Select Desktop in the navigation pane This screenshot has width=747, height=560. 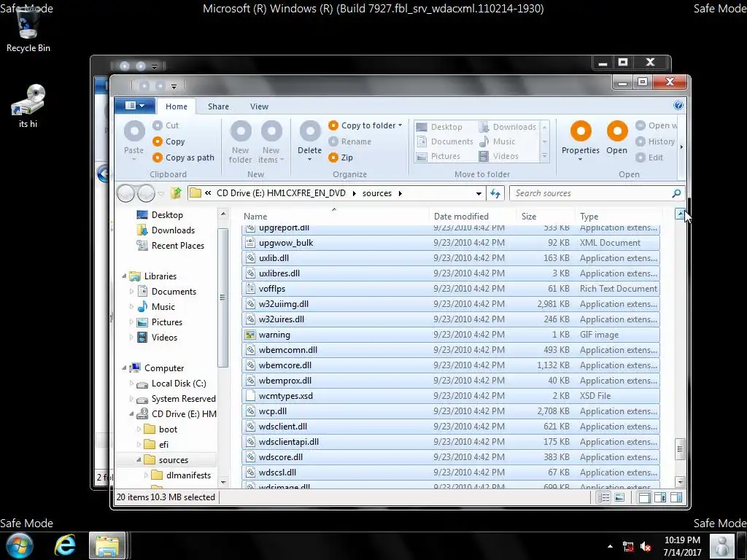pos(160,215)
